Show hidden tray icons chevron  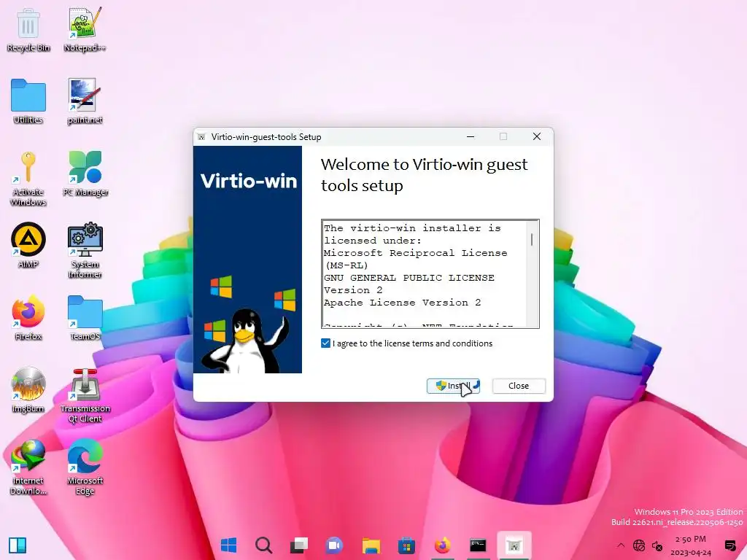[621, 545]
